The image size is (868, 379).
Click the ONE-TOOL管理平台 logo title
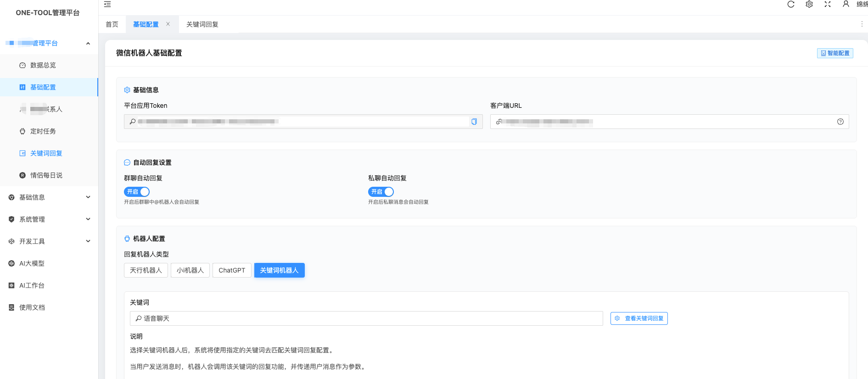(x=48, y=13)
